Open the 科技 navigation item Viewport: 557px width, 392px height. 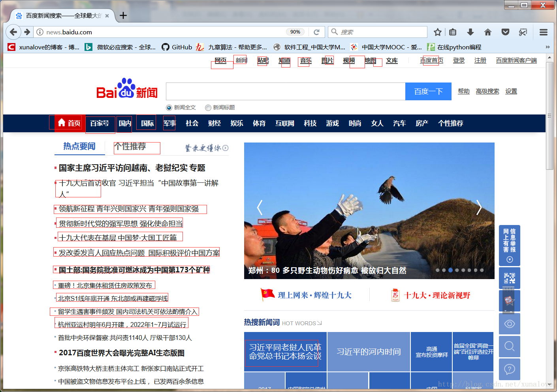[310, 123]
